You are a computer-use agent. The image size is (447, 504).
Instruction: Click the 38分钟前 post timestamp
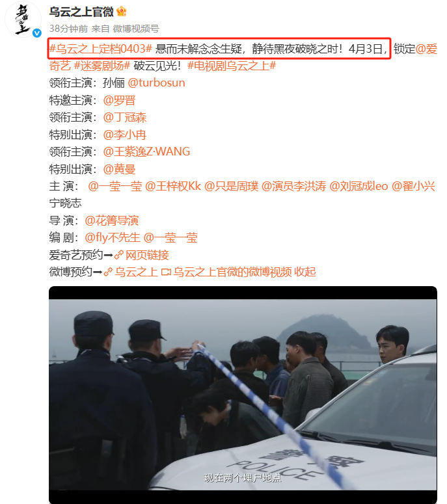[x=68, y=29]
